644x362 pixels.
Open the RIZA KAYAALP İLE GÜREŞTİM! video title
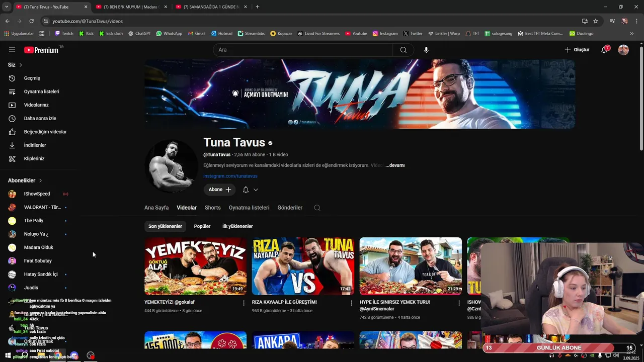(x=284, y=302)
